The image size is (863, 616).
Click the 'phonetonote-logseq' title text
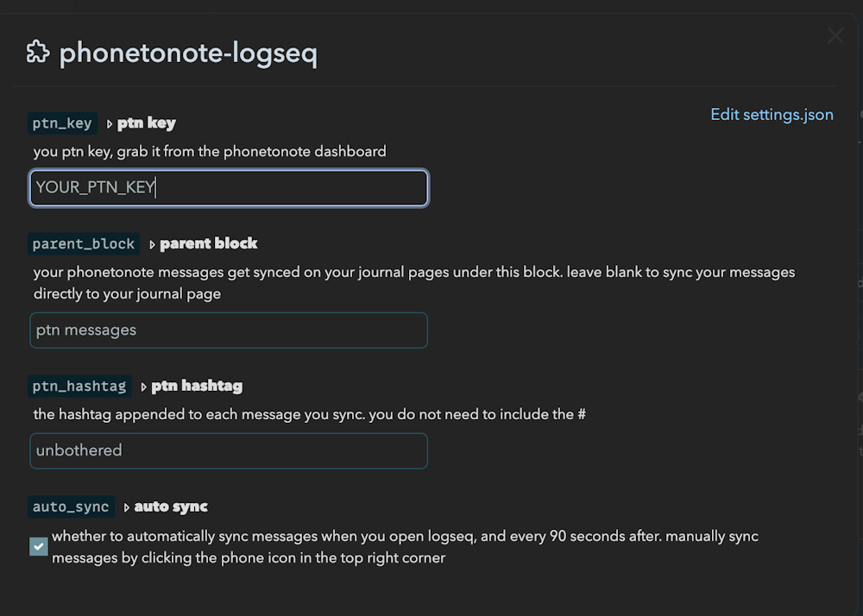tap(188, 53)
